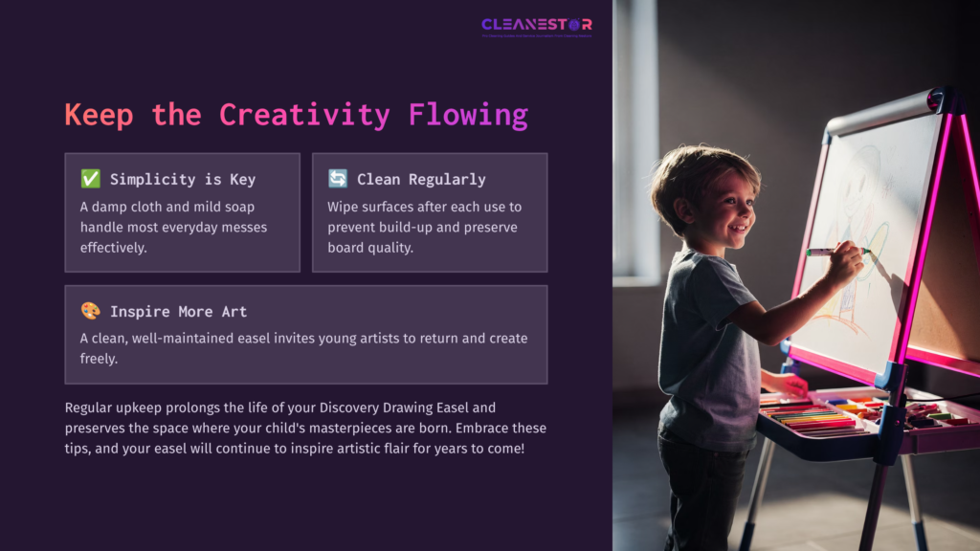Screen dimensions: 980x551
Task: Click the Clean Regularly card
Action: pos(430,212)
